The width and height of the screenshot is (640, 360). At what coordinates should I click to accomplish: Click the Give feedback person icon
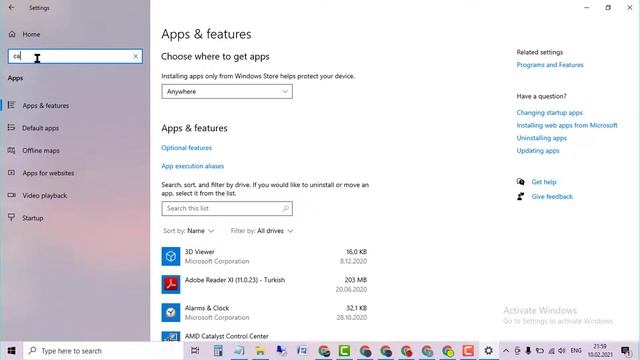click(520, 197)
